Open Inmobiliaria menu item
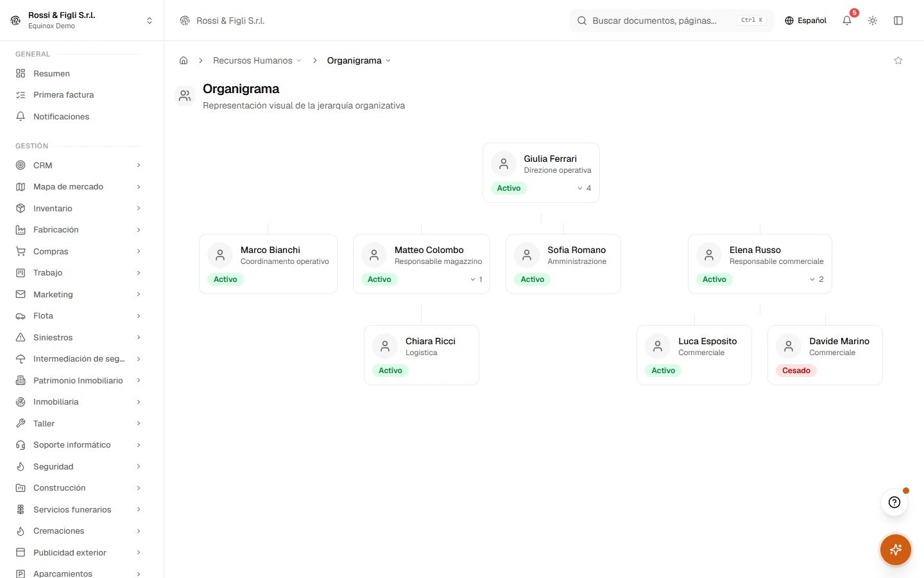 tap(78, 402)
